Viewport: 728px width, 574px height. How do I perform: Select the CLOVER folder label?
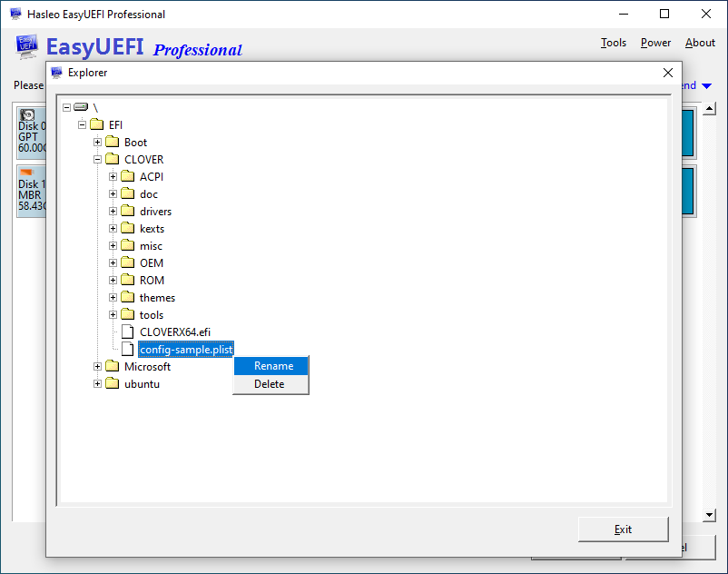[x=144, y=159]
